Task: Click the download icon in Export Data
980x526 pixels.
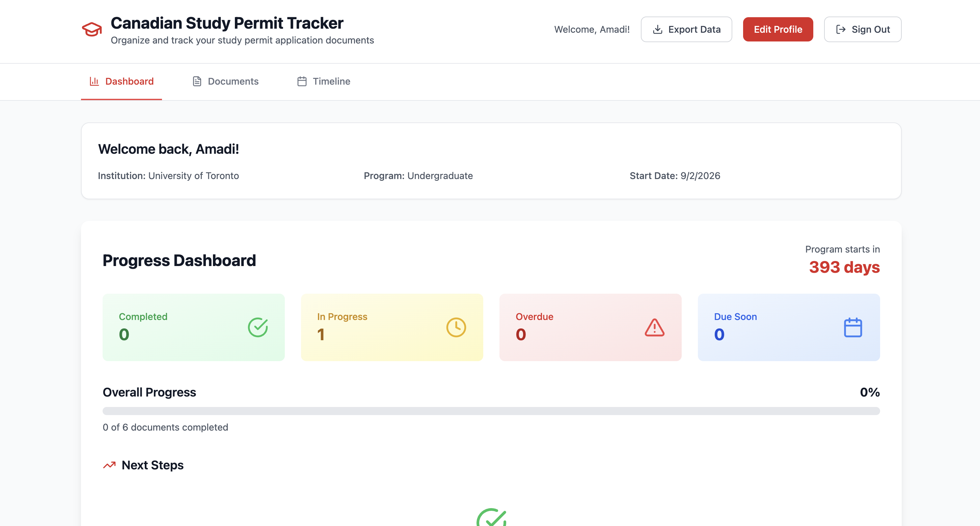Action: click(x=657, y=29)
